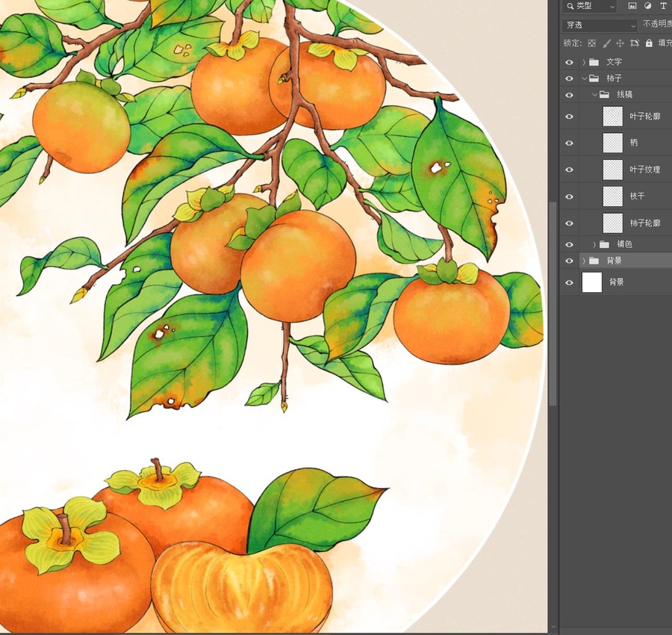Select the 文字 group name
The height and width of the screenshot is (635, 672).
614,62
